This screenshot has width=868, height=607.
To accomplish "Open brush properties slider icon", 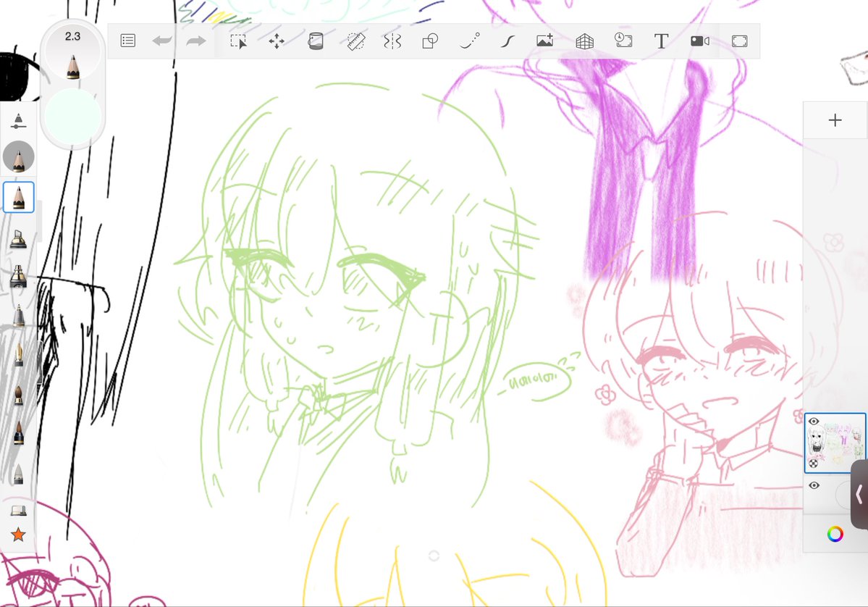I will (x=18, y=121).
